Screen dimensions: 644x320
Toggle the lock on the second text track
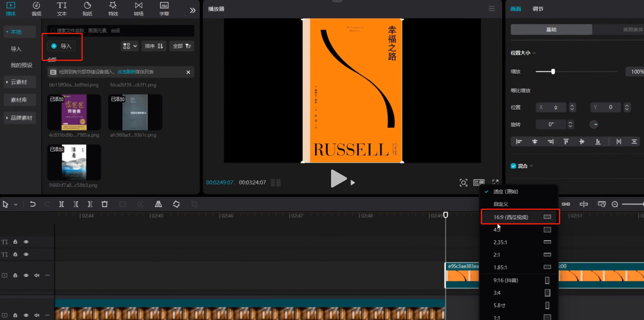tap(16, 255)
